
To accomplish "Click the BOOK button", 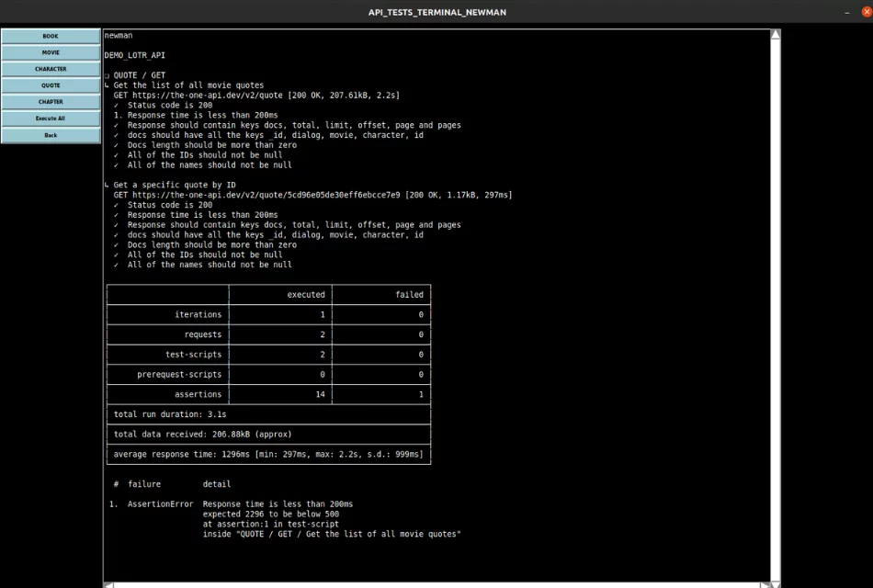I will (x=51, y=36).
